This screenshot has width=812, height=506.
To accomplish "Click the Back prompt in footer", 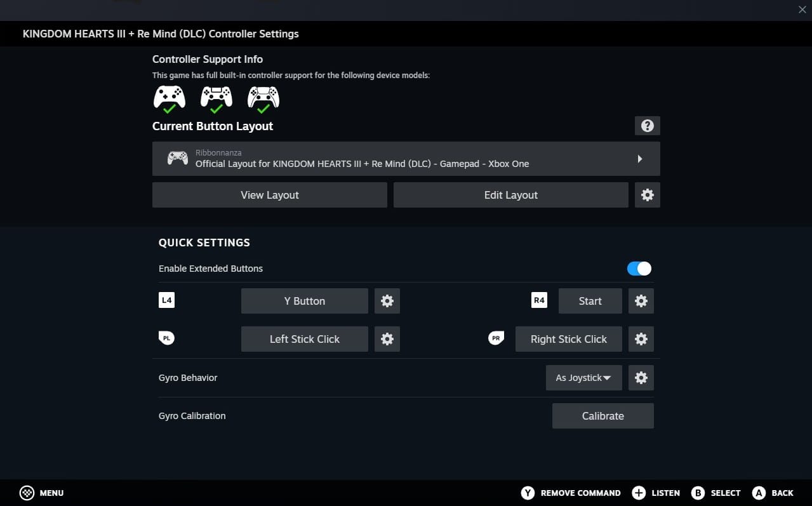I will pos(773,493).
